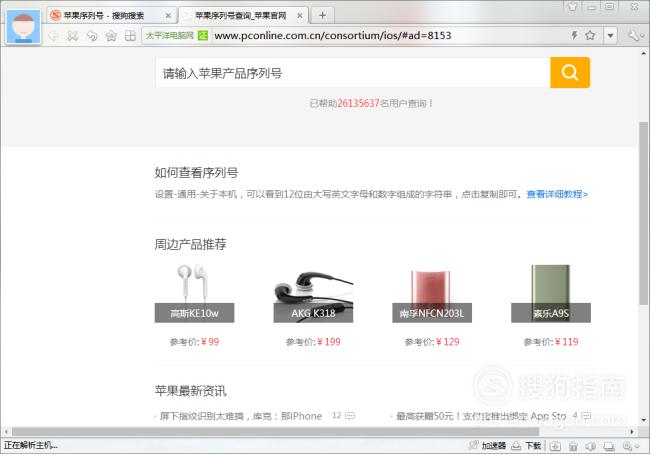Open the skin shirt icon in title bar
This screenshot has width=650, height=454.
[572, 7]
